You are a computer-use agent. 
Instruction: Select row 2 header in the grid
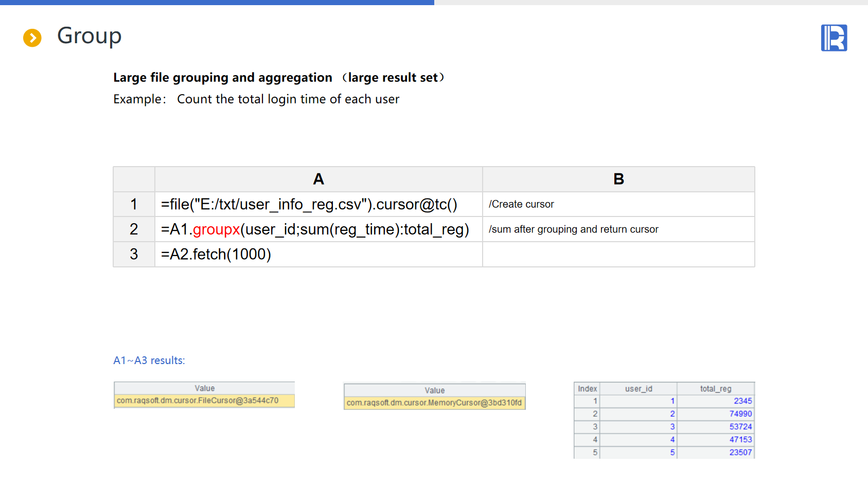134,229
